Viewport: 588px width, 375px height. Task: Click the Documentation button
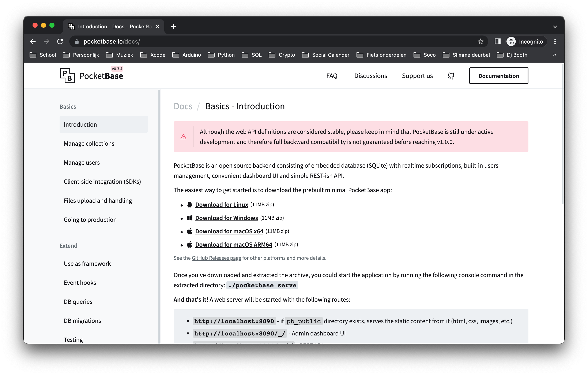pos(498,76)
